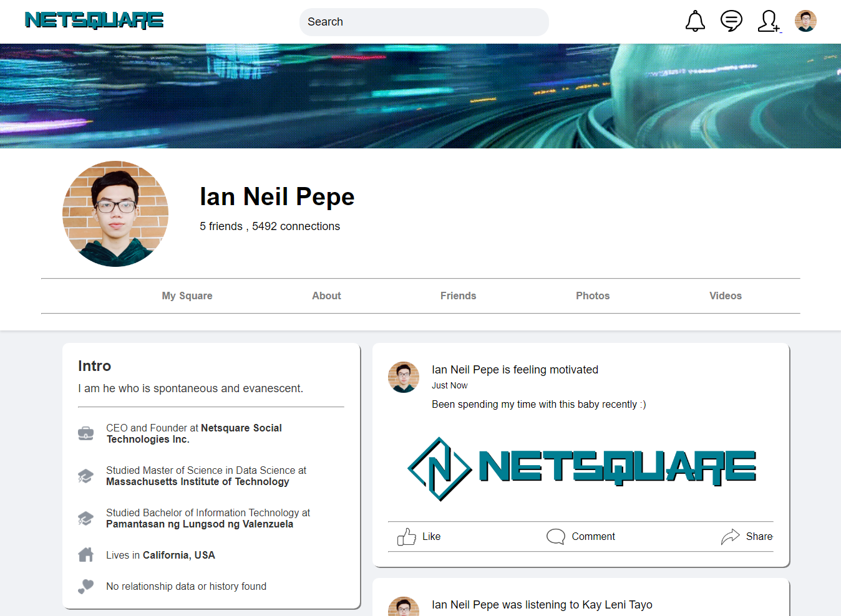Go to the Friends tab

pos(458,296)
